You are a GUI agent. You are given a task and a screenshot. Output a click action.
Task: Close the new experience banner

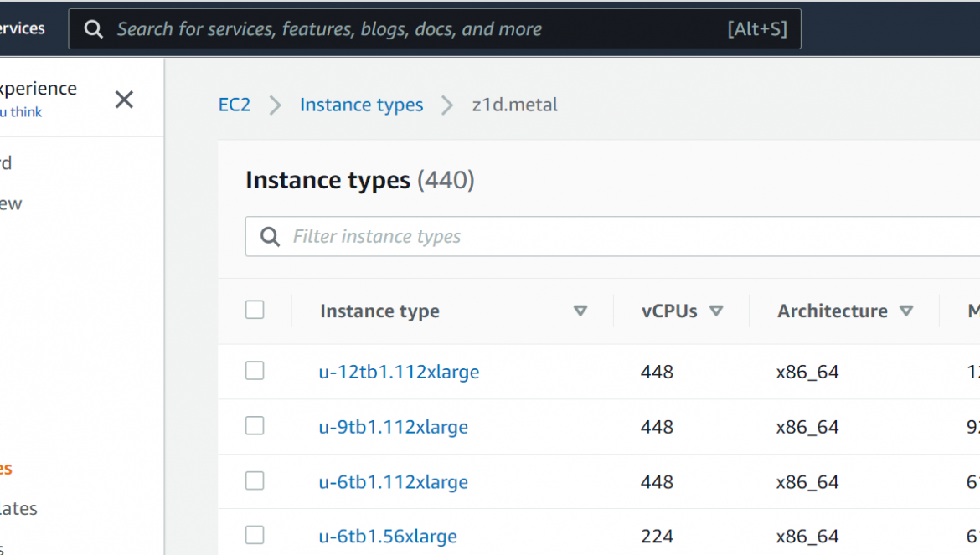[x=124, y=100]
